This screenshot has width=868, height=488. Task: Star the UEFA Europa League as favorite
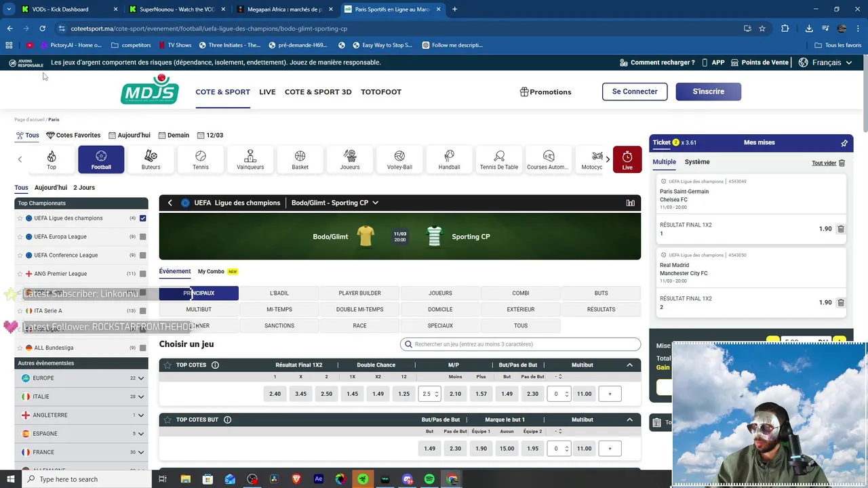click(x=20, y=237)
